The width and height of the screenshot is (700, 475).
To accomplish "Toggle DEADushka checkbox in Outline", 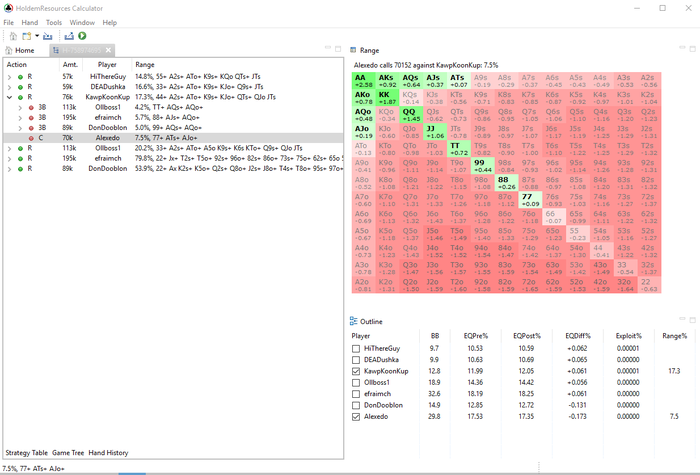I will (x=356, y=360).
